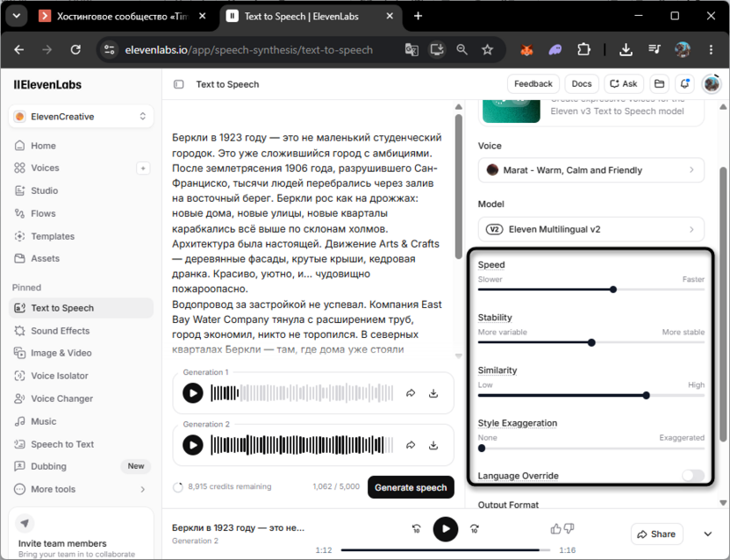Open the user profile avatar in app header
The width and height of the screenshot is (730, 560).
[x=712, y=84]
